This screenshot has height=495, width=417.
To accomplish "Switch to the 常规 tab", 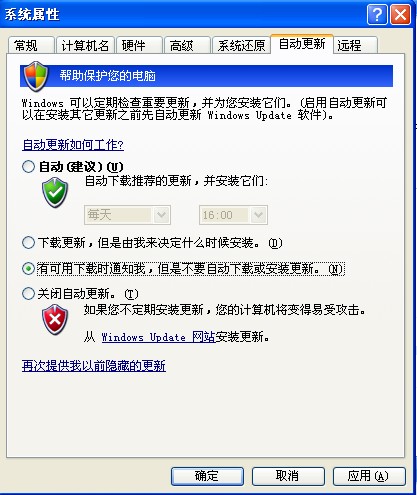I will 31,45.
